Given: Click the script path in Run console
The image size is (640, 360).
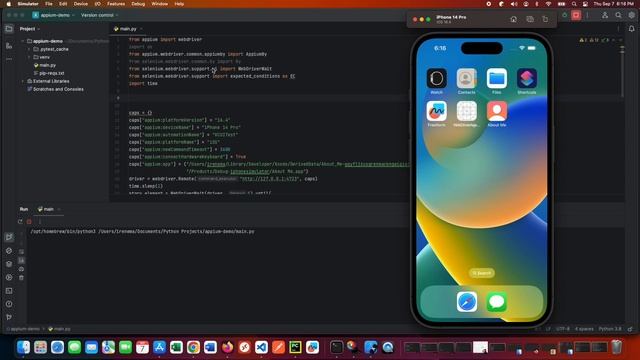Looking at the screenshot, I should pyautogui.click(x=176, y=231).
